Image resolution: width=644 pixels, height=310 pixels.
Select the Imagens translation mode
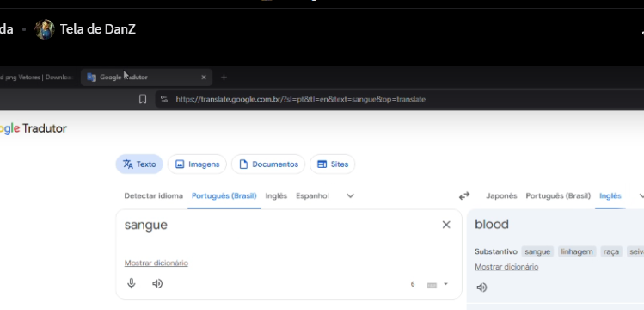click(x=197, y=164)
